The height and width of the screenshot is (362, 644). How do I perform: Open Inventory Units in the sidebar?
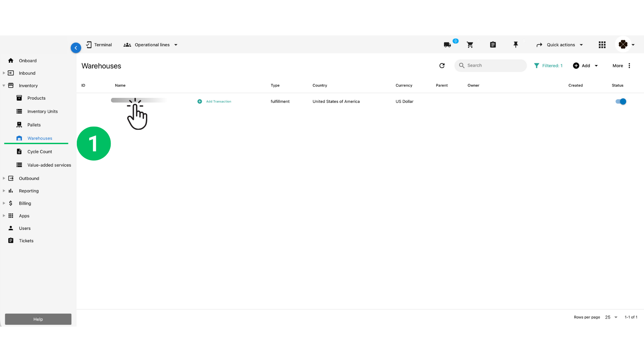pos(42,112)
